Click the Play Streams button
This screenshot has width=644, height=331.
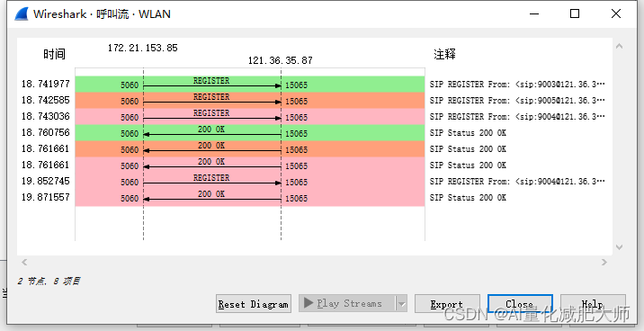tap(347, 303)
